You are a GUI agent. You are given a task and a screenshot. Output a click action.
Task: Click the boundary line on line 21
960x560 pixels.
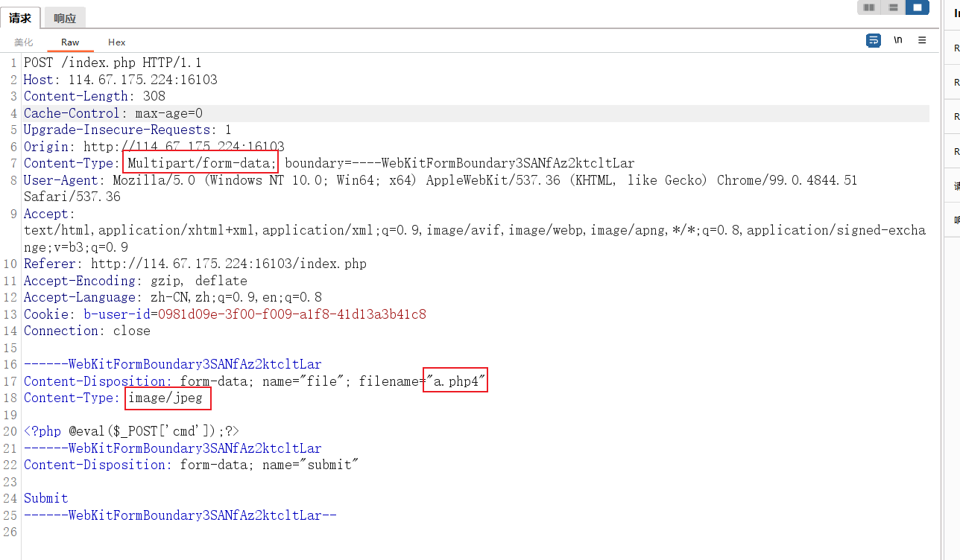point(173,448)
